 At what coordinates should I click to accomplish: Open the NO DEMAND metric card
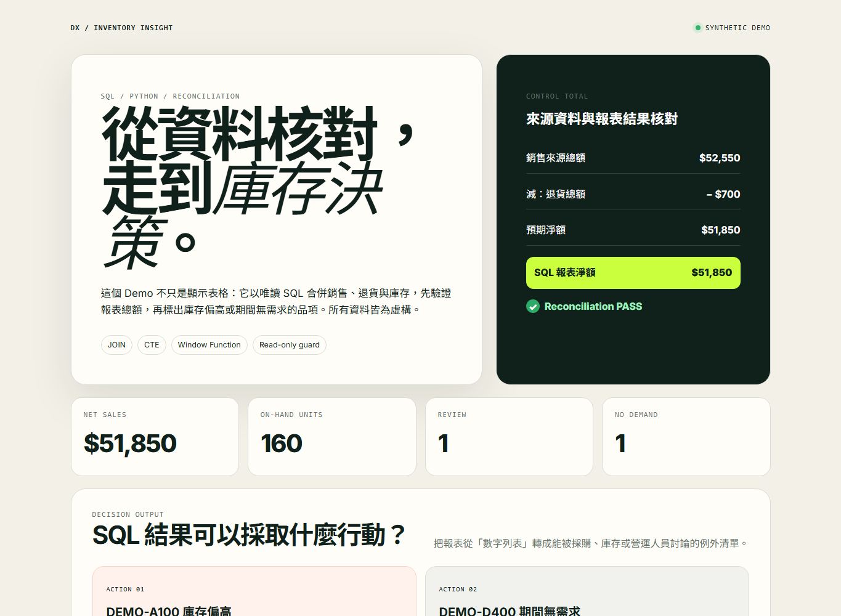click(686, 437)
